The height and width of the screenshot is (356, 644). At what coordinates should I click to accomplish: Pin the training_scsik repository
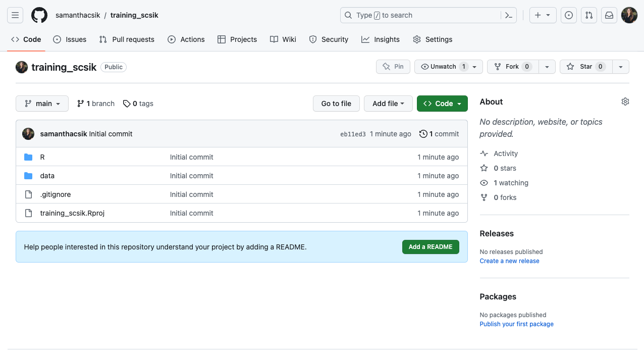pos(393,67)
